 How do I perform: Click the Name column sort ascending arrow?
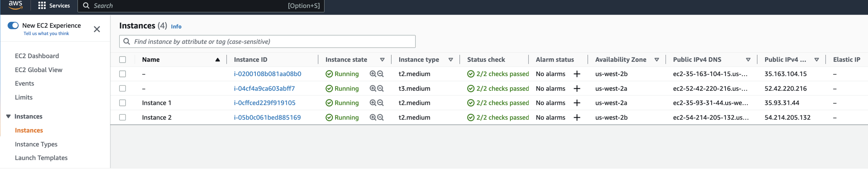218,60
